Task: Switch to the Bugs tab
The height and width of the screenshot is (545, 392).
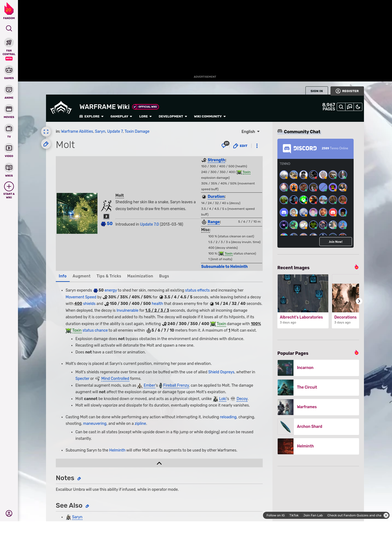Action: point(164,276)
